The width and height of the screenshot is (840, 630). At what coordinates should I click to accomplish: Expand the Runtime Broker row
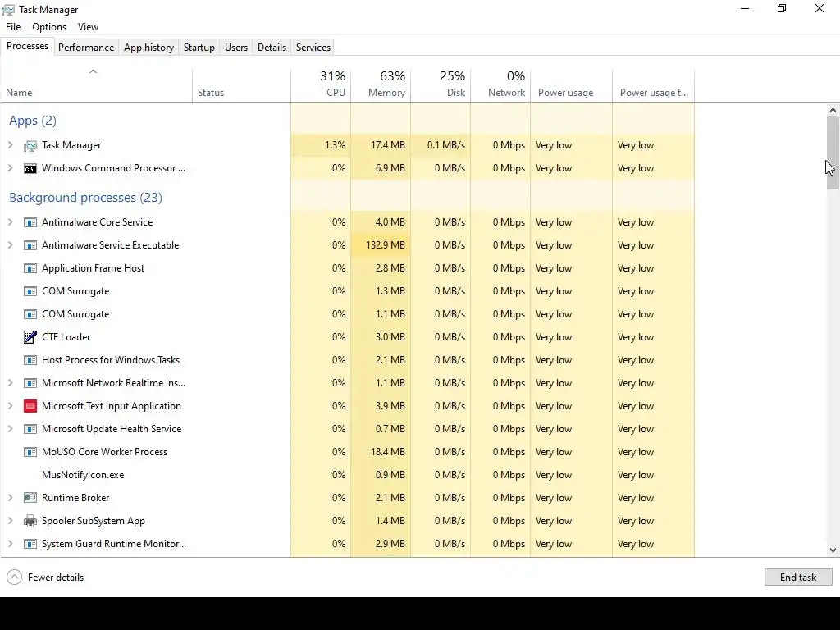[x=10, y=498]
